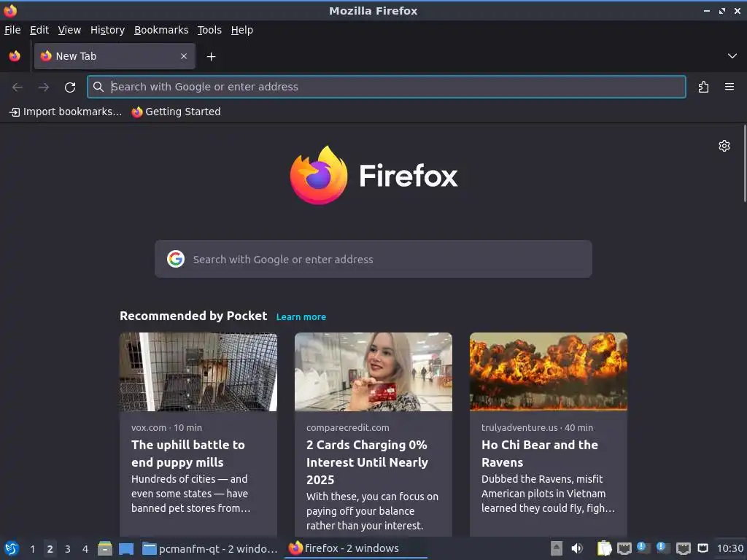The width and height of the screenshot is (747, 560).
Task: Switch to workspace 4
Action: click(x=85, y=548)
